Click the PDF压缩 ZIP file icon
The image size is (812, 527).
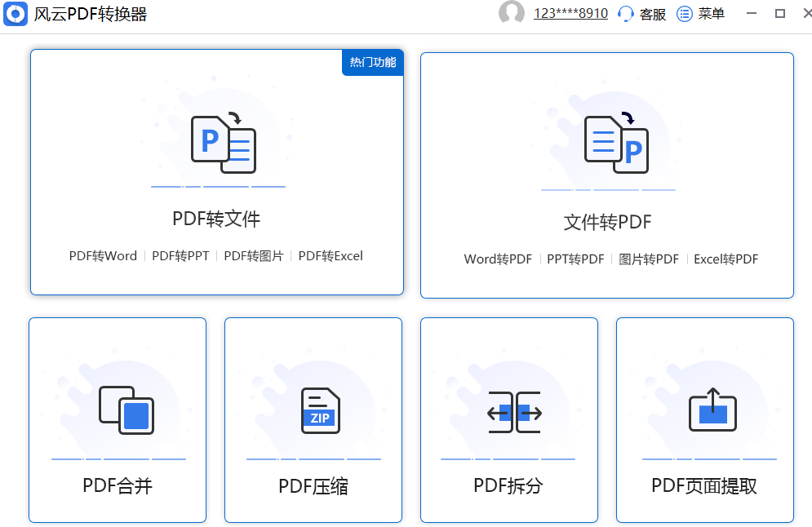321,410
